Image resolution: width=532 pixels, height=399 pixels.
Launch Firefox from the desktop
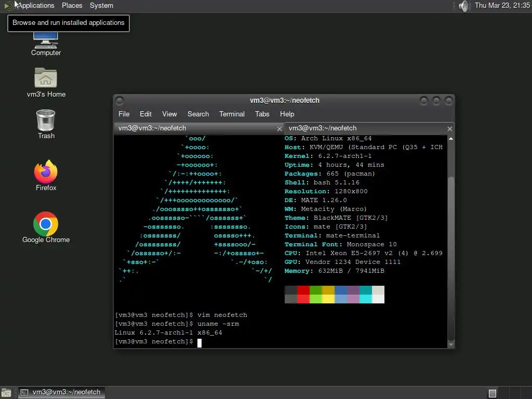pyautogui.click(x=46, y=176)
